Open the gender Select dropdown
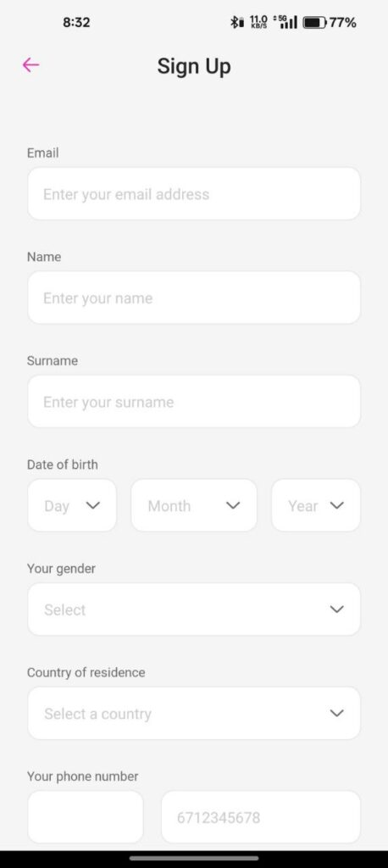 194,609
